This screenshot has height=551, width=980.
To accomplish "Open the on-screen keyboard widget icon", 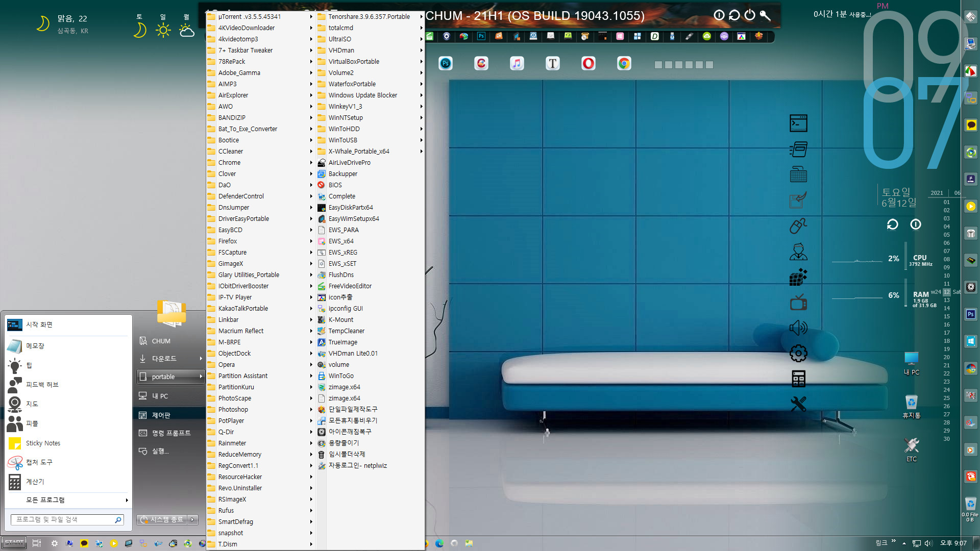I will pos(798,174).
